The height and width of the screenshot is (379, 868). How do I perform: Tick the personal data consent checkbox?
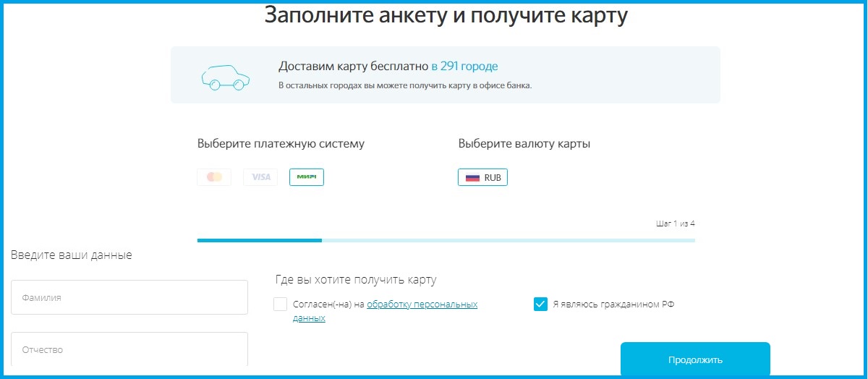281,305
